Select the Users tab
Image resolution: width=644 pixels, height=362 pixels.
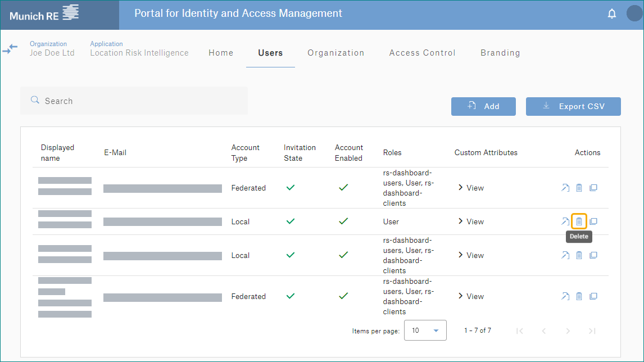point(270,53)
